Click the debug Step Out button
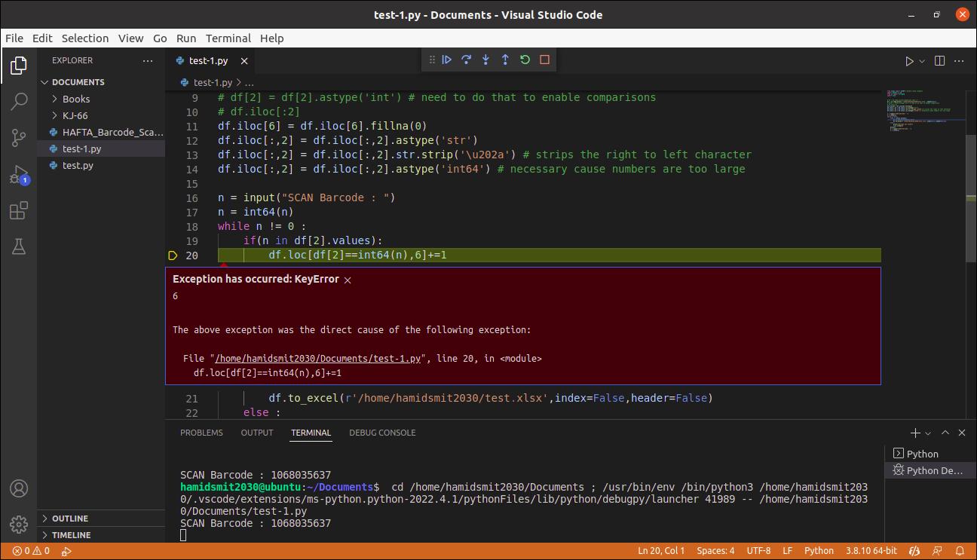The height and width of the screenshot is (560, 977). point(506,60)
